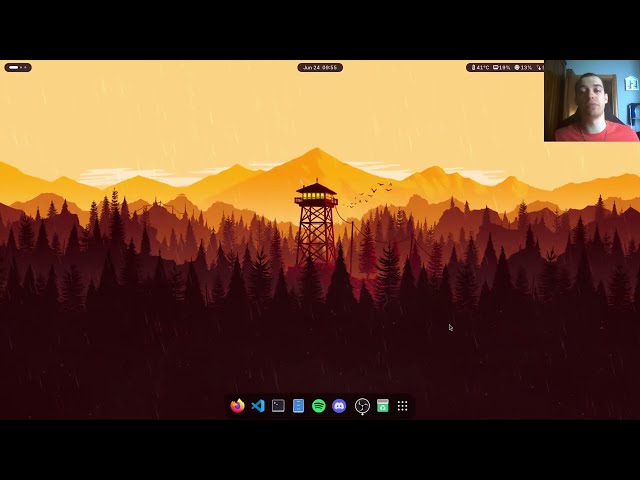Launch Firefox from the dock
The image size is (640, 480).
pos(237,406)
